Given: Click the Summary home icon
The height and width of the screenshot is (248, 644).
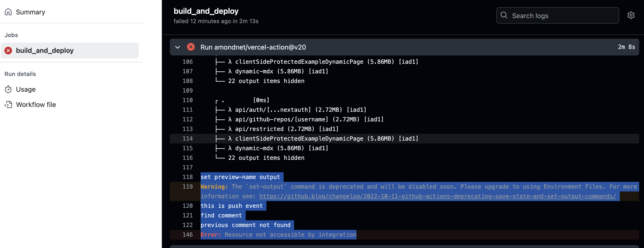Looking at the screenshot, I should (8, 12).
